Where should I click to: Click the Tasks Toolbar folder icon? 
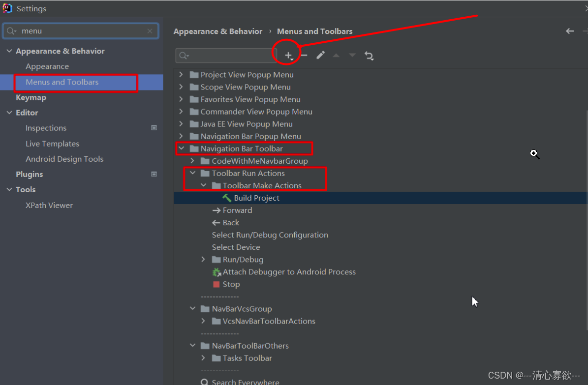(217, 358)
